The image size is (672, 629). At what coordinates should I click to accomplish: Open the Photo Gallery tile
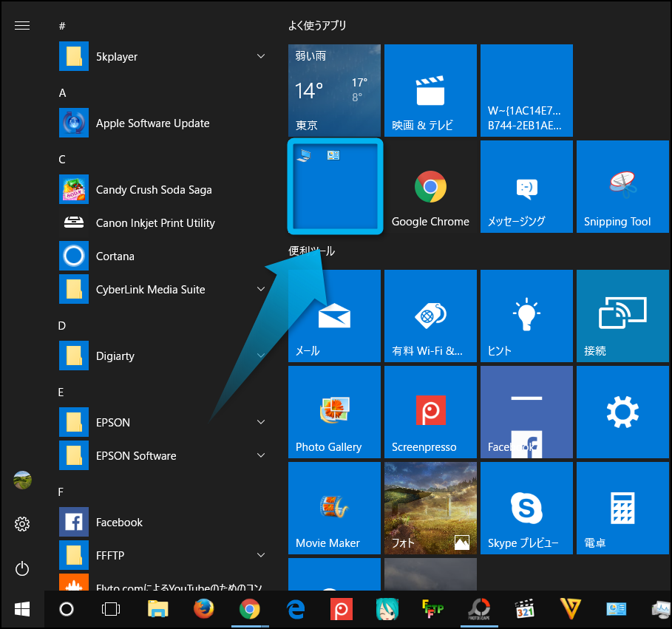(334, 412)
